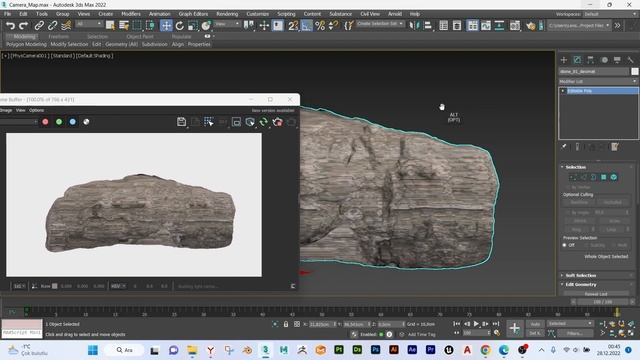
Task: Open the selection filter All dropdown
Action: tap(88, 24)
